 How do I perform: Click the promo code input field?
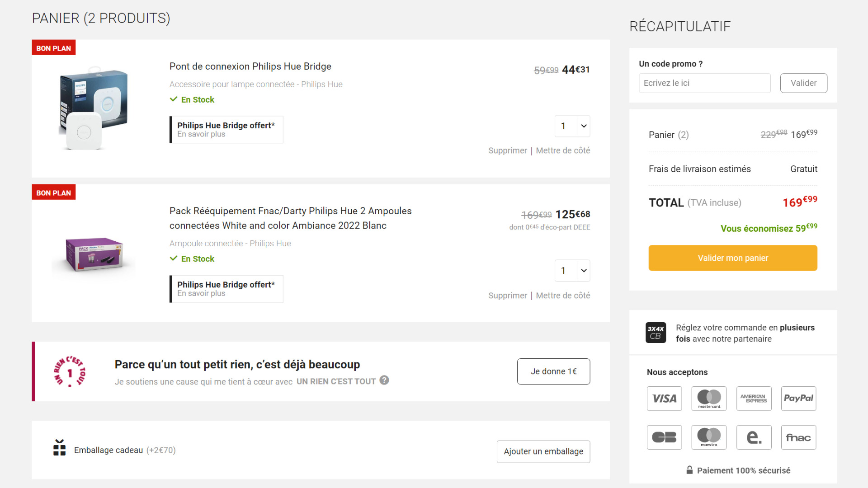[704, 83]
